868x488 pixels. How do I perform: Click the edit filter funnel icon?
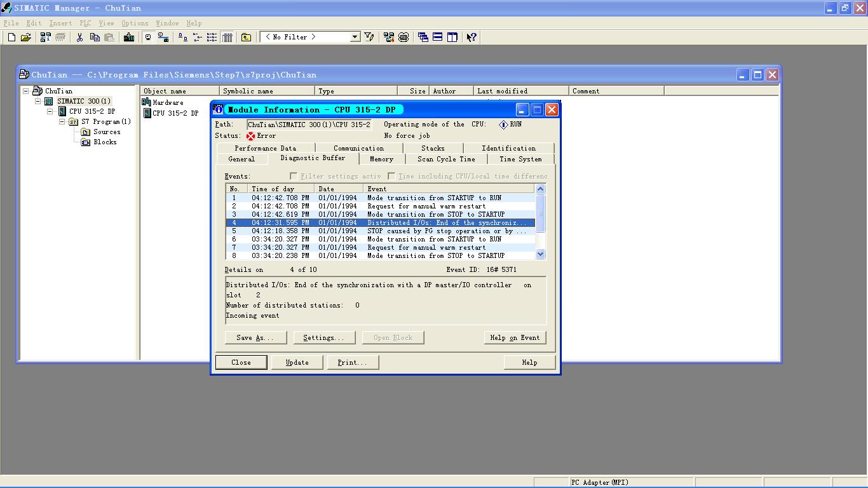pyautogui.click(x=369, y=37)
